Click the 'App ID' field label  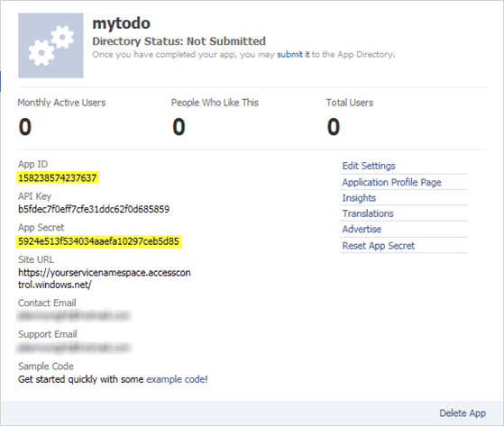32,164
